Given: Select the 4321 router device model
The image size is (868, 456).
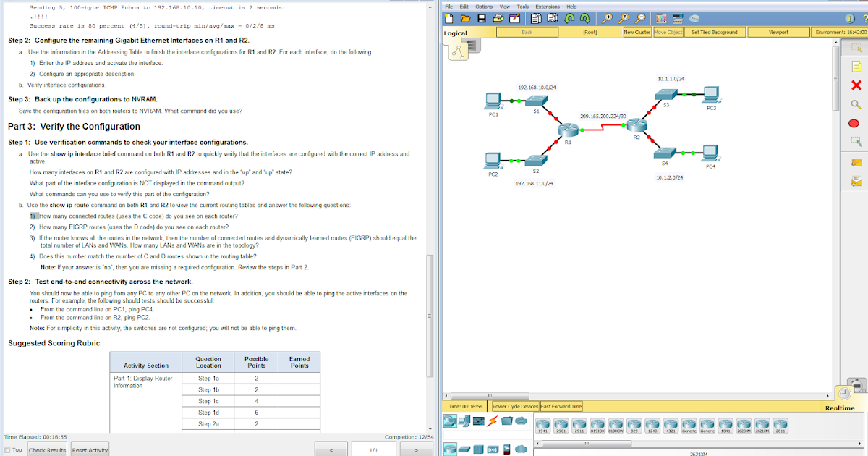Looking at the screenshot, I should 671,426.
